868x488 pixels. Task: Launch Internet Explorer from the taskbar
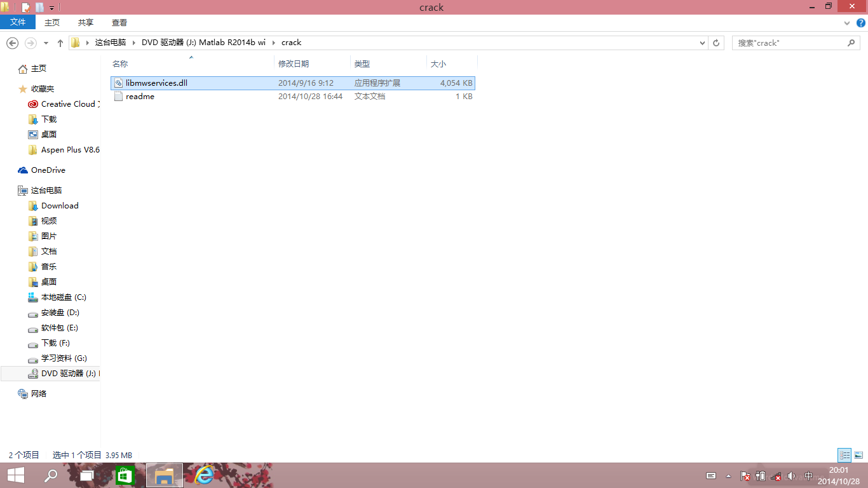(x=204, y=475)
